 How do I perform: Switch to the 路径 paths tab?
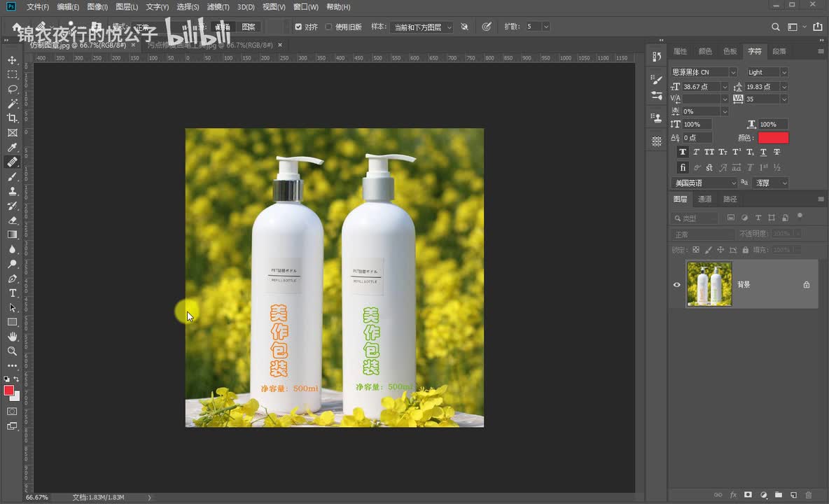point(730,199)
